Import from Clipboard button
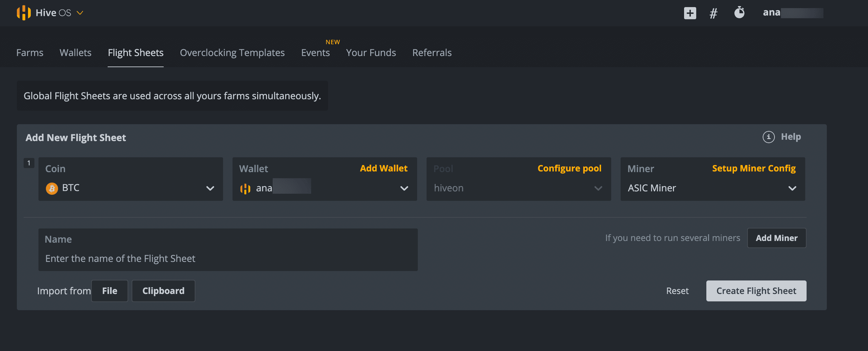Screen dimensions: 868x351 pyautogui.click(x=163, y=291)
